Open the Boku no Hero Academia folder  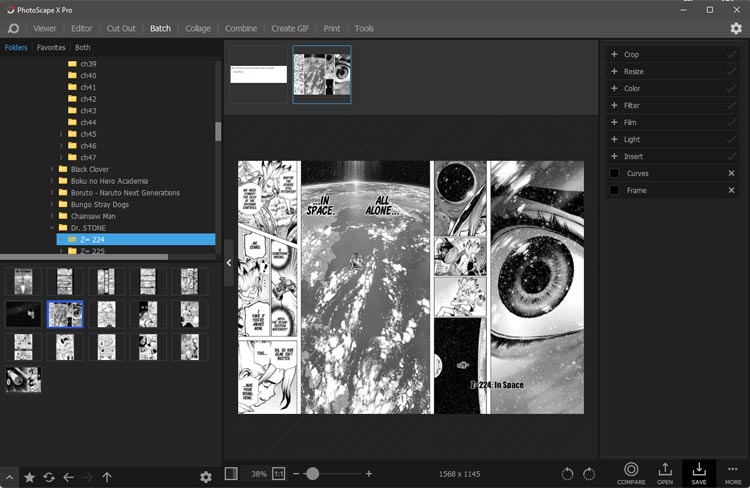(x=109, y=181)
